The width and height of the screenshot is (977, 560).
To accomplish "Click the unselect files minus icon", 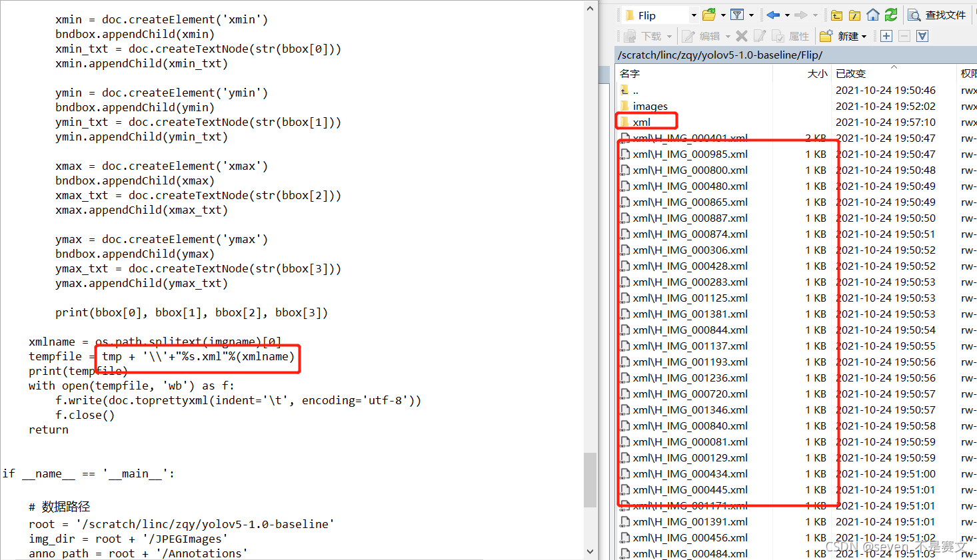I will pyautogui.click(x=904, y=36).
